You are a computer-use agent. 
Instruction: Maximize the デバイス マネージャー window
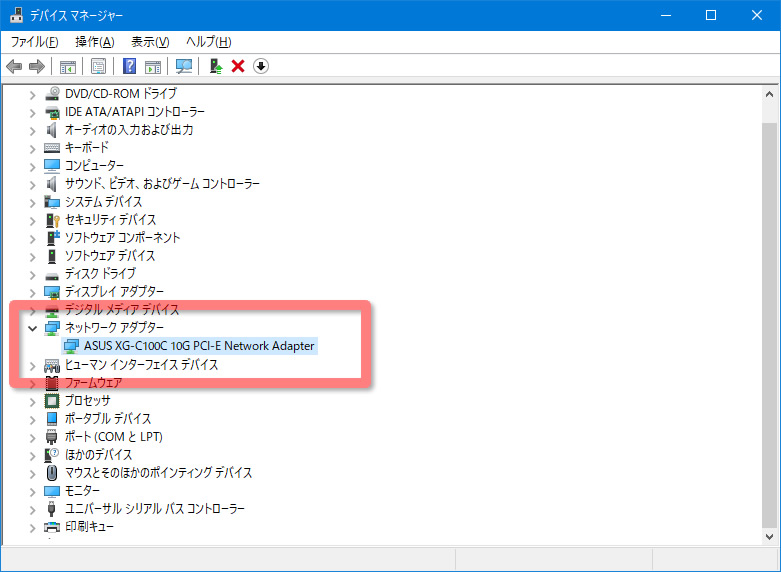click(711, 15)
